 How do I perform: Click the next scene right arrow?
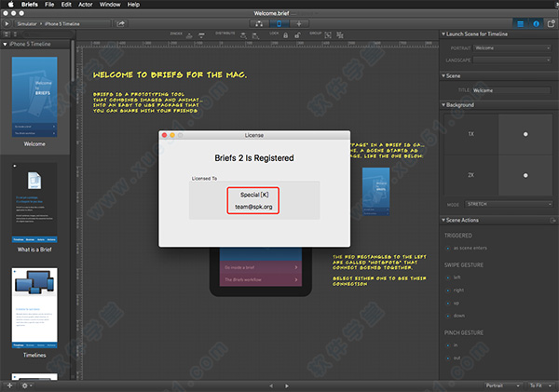click(x=287, y=385)
